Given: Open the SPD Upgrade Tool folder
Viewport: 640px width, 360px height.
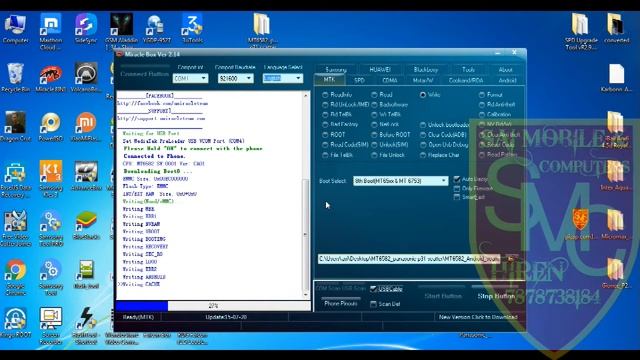Looking at the screenshot, I should 581,32.
